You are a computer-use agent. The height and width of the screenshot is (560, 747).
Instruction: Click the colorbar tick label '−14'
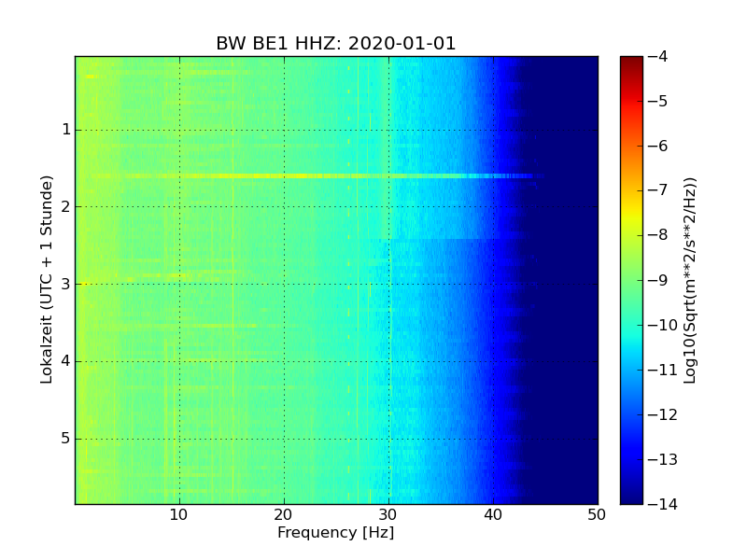pos(663,504)
